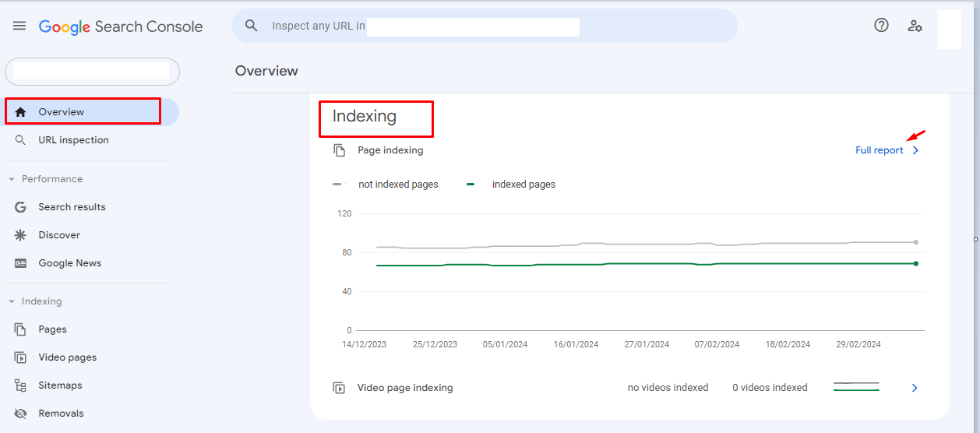This screenshot has height=433, width=980.
Task: Click the Page indexing copy icon
Action: (340, 150)
